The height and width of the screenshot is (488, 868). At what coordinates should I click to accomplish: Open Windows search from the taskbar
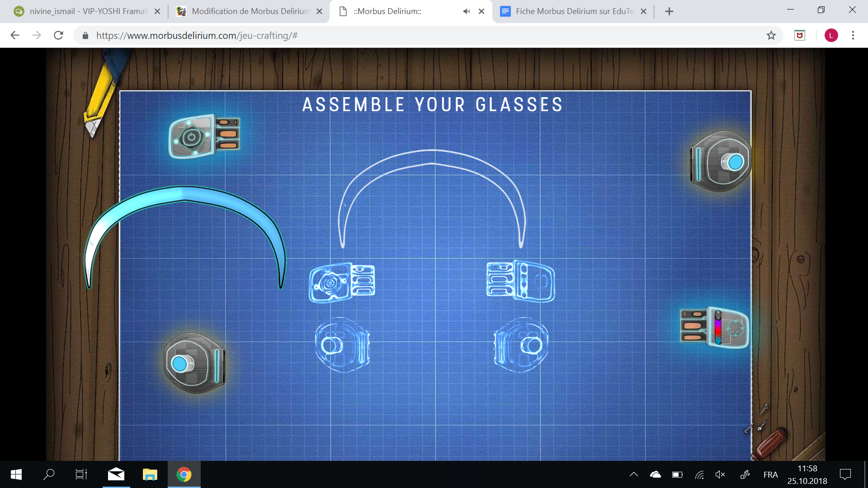(x=49, y=474)
